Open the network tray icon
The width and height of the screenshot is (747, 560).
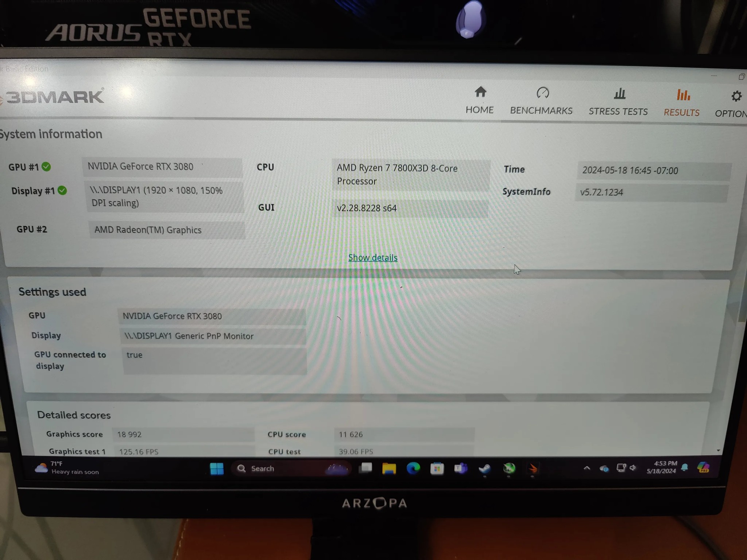[x=621, y=468]
